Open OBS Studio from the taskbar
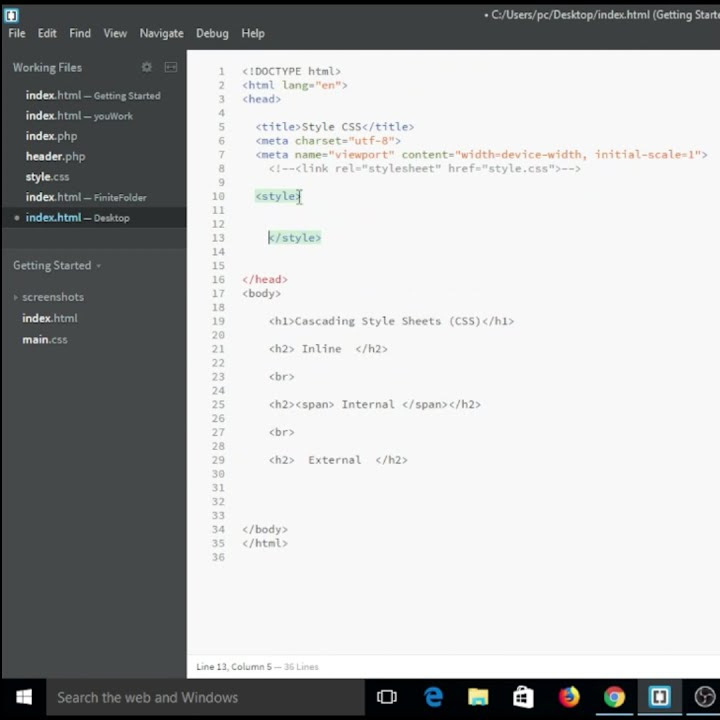Image resolution: width=720 pixels, height=720 pixels. (x=704, y=697)
